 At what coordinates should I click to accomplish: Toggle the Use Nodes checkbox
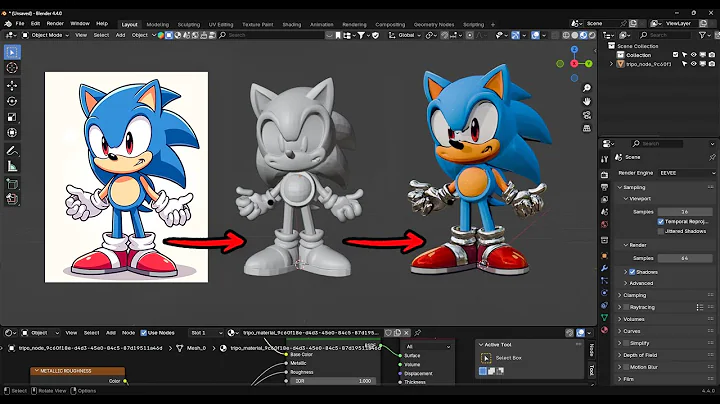144,333
